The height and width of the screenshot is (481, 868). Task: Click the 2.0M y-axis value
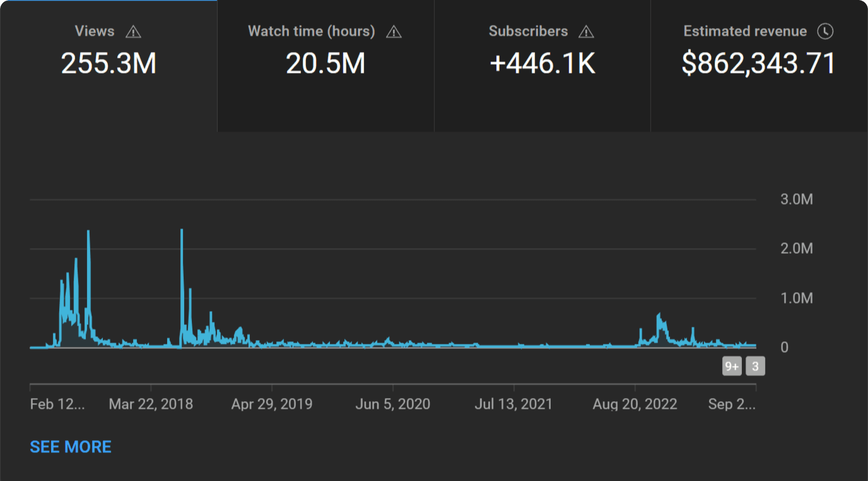(x=797, y=248)
